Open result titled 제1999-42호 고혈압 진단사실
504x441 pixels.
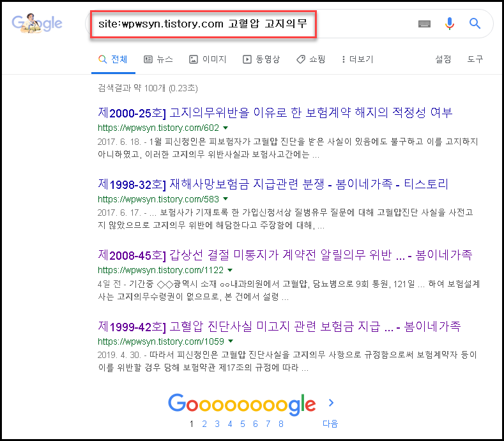point(279,326)
